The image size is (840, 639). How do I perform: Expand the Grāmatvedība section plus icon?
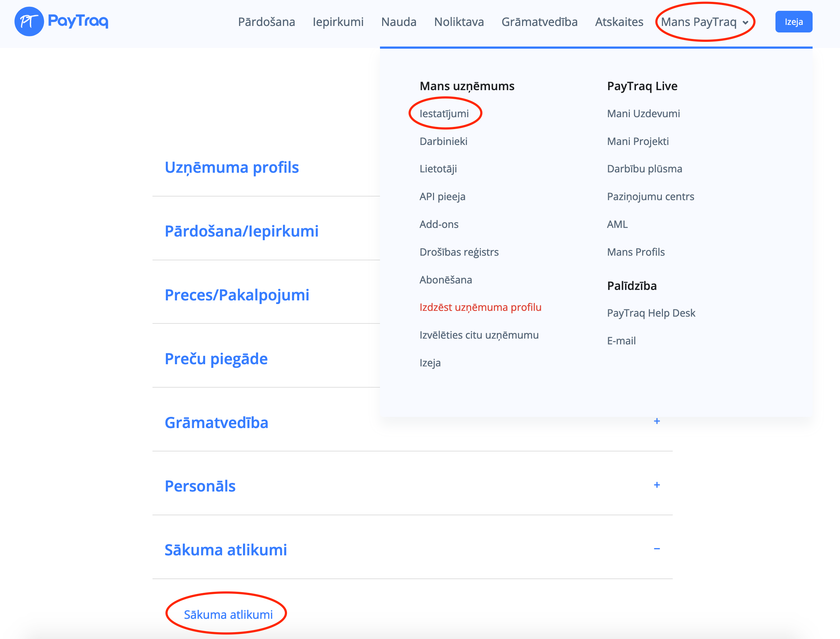pyautogui.click(x=656, y=421)
